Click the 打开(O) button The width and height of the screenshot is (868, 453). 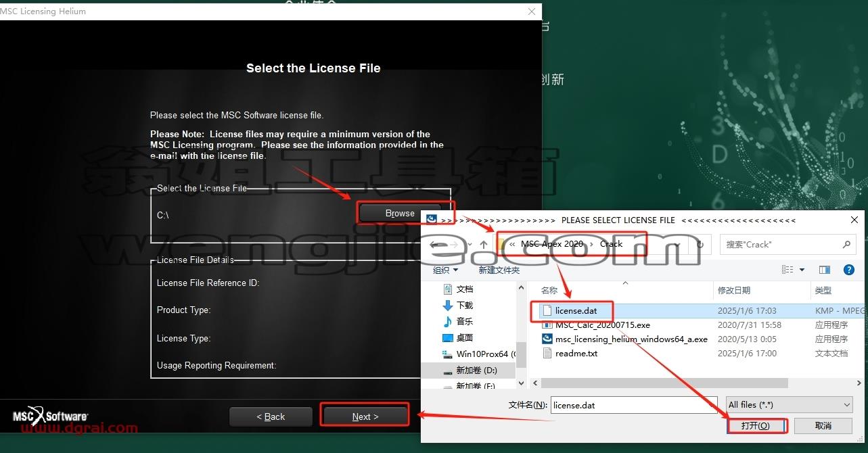(x=756, y=425)
